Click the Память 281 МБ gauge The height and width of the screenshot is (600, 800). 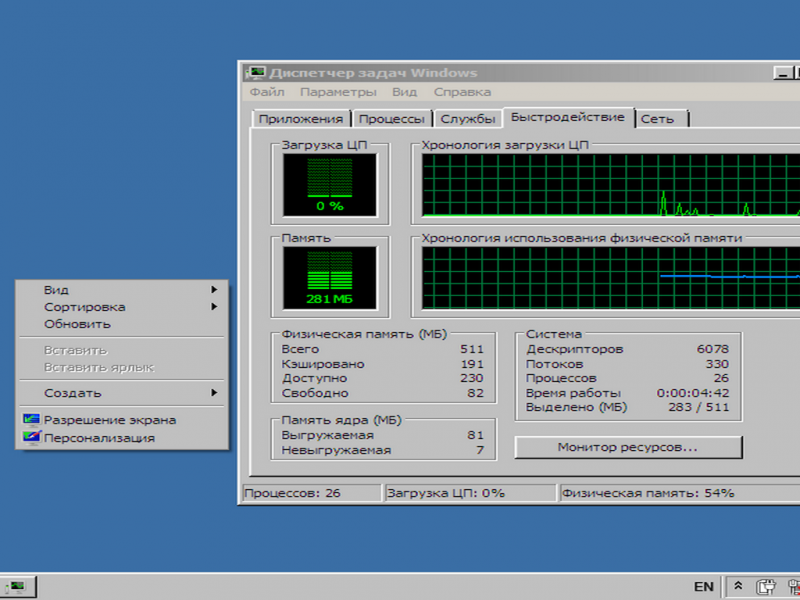pos(330,278)
